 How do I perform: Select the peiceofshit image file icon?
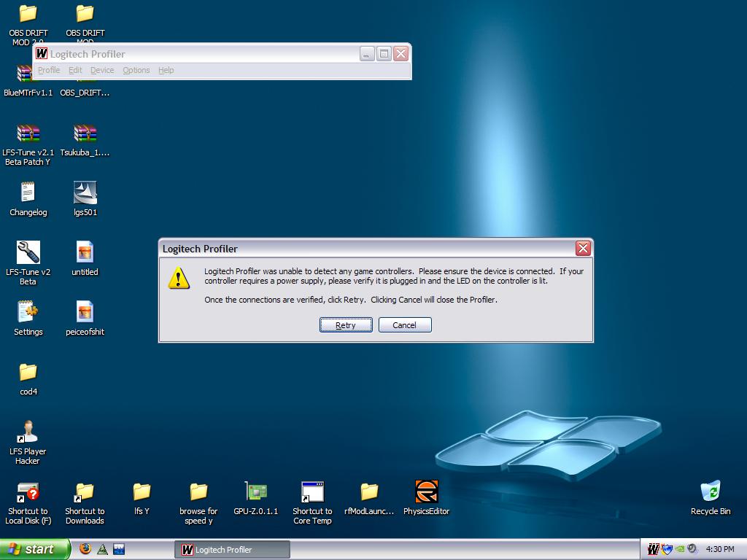pyautogui.click(x=85, y=311)
